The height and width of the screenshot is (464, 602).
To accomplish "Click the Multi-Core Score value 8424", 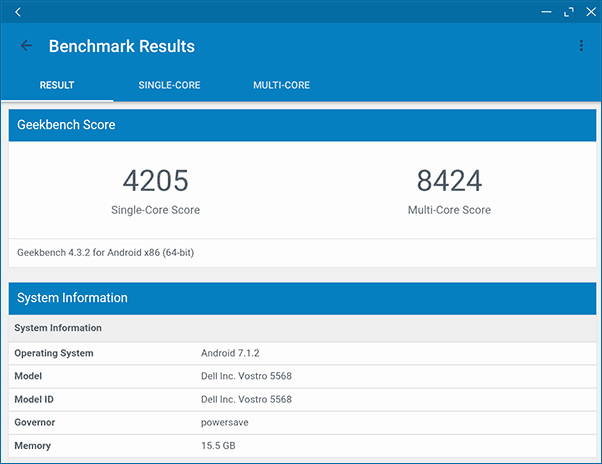I will tap(449, 181).
